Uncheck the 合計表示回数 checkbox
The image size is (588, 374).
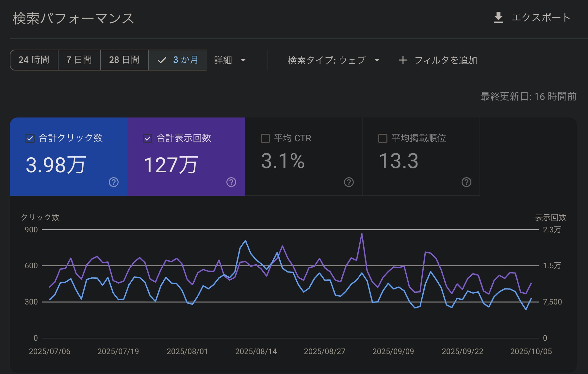coord(148,138)
